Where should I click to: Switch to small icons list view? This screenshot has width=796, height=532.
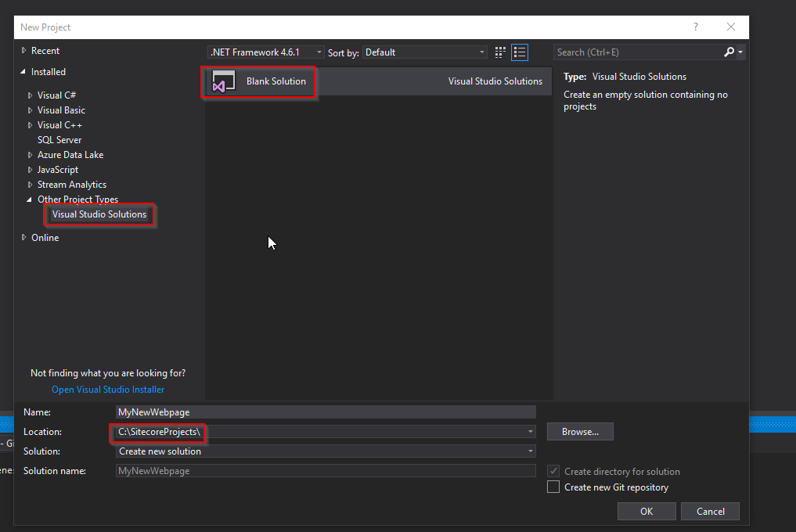(520, 52)
